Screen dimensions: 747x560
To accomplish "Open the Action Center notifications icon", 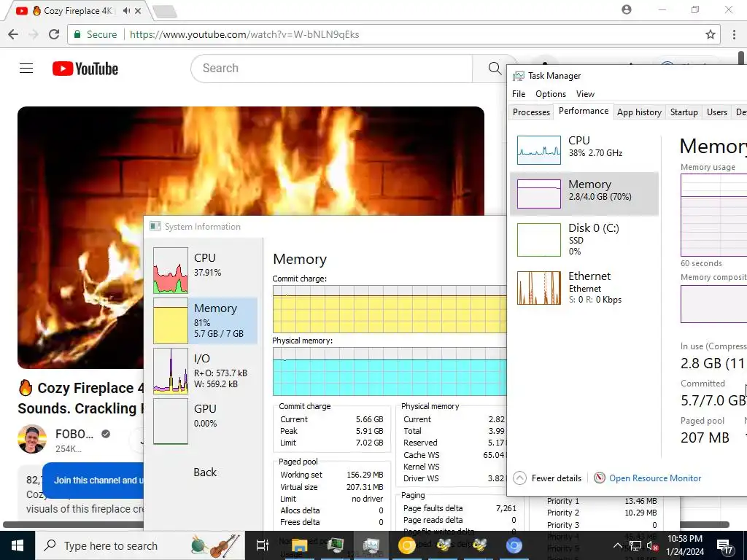I will (724, 545).
